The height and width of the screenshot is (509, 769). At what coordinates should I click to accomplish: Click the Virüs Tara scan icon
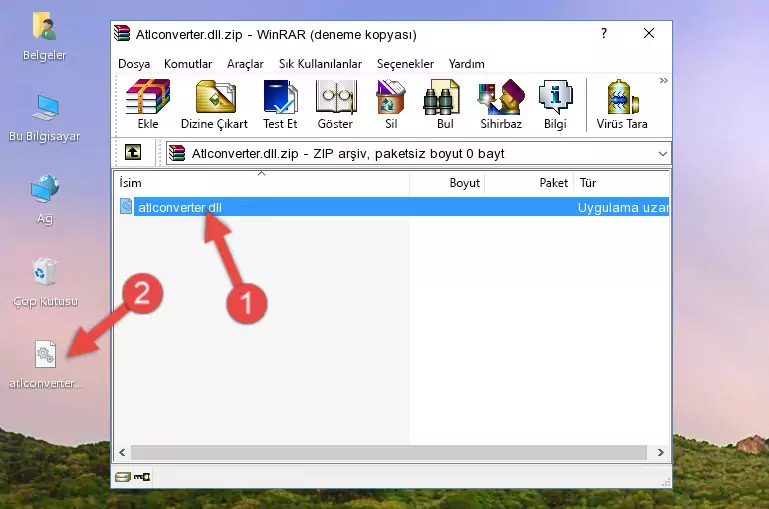[622, 104]
